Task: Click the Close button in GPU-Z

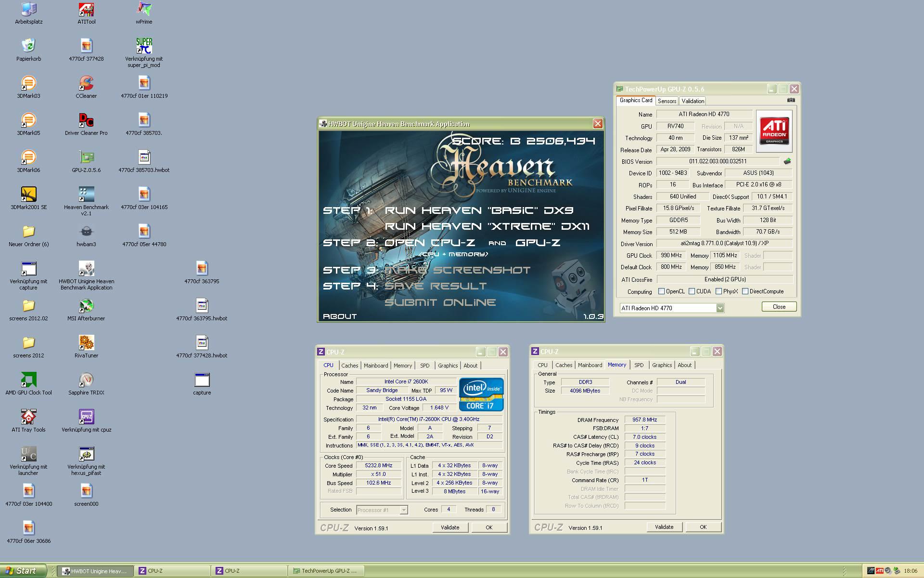Action: pos(779,307)
